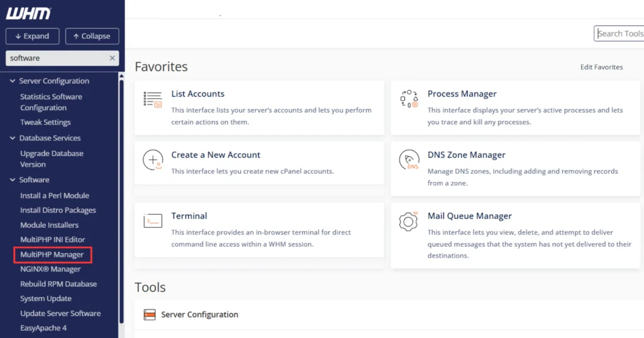Click the Collapse button
This screenshot has height=338, width=644.
pyautogui.click(x=92, y=36)
